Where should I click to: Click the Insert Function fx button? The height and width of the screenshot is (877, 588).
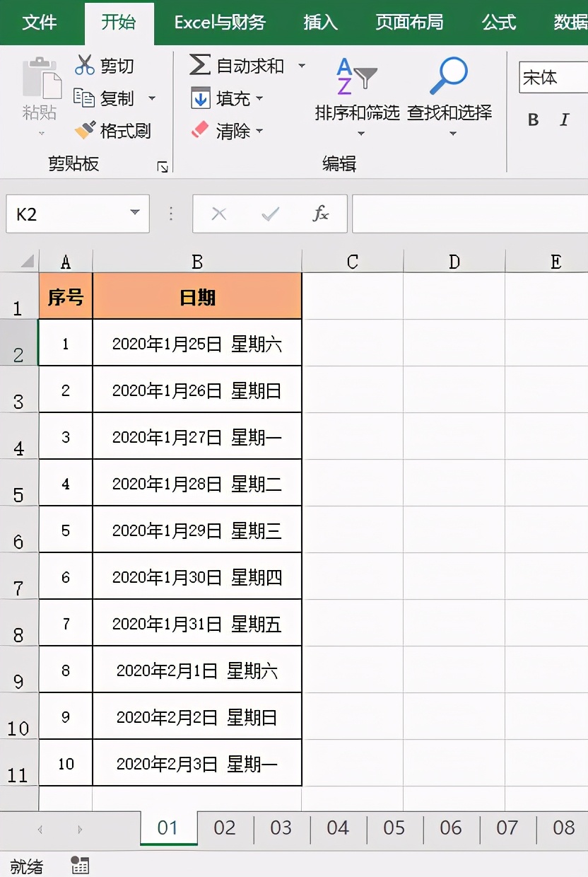321,214
